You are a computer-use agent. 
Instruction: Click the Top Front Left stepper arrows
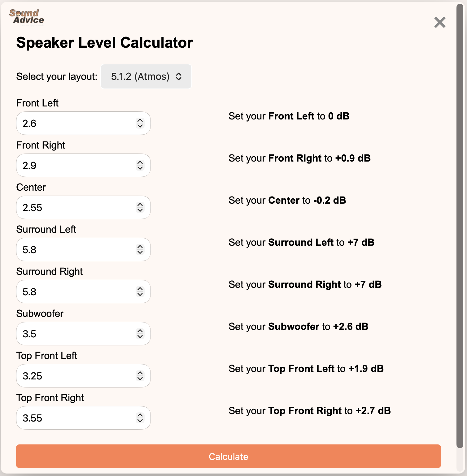click(x=140, y=376)
